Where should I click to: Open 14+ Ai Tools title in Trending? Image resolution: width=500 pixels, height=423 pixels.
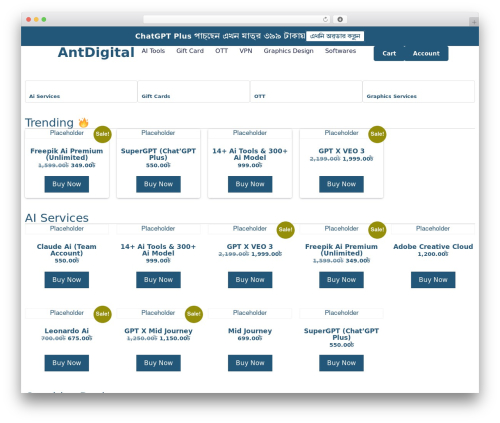(250, 154)
